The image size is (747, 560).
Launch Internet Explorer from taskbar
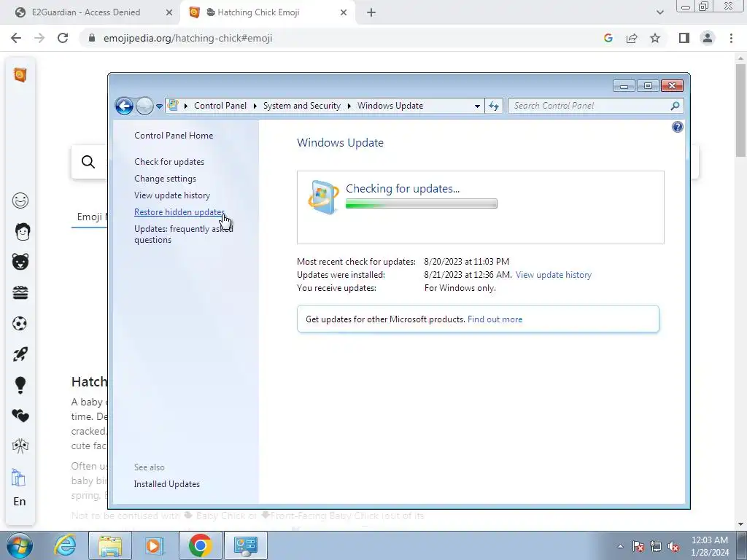(x=65, y=545)
